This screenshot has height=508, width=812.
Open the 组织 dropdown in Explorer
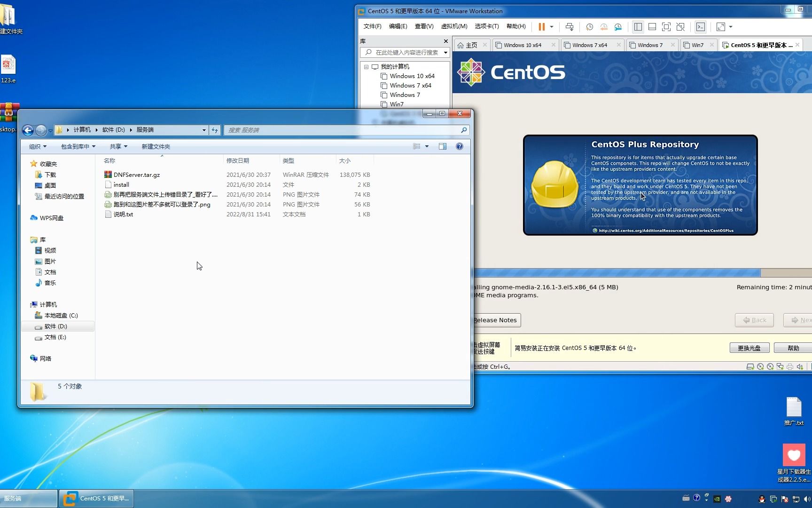click(x=38, y=147)
